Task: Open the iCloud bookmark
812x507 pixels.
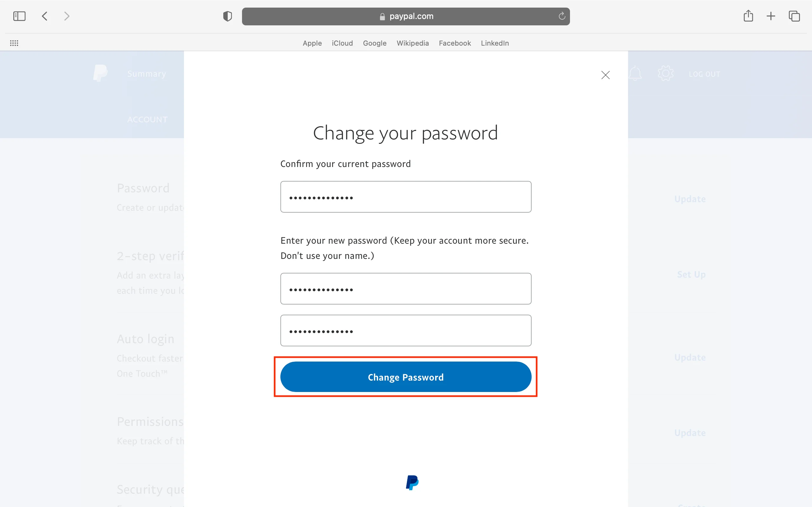Action: (342, 43)
